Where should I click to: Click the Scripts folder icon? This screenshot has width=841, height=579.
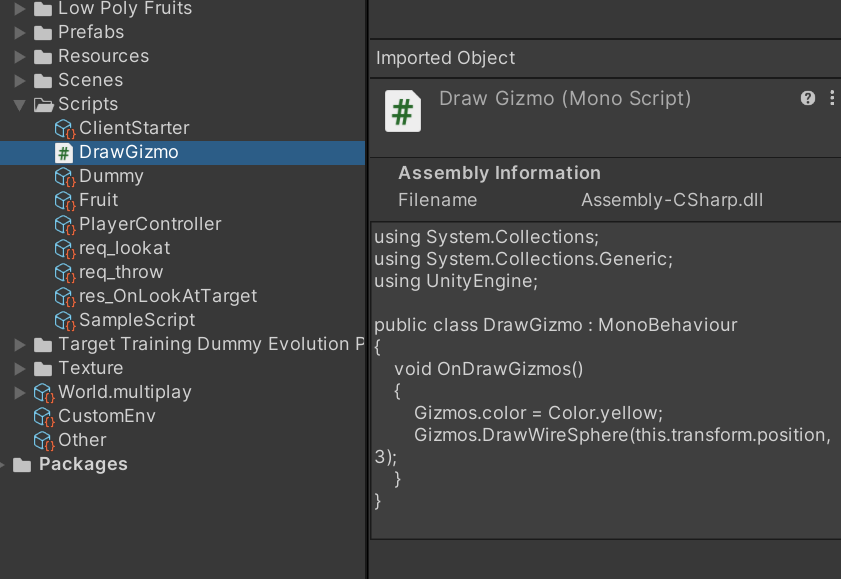click(41, 104)
